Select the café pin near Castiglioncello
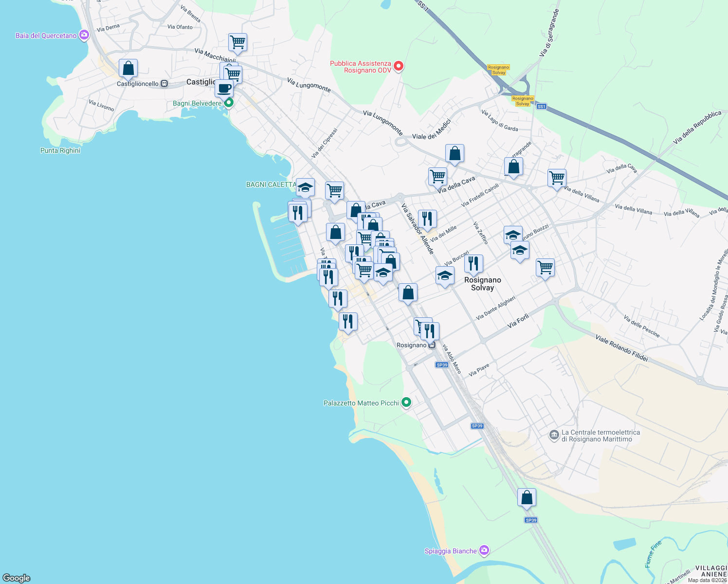Screen dimensions: 728x584 (224, 89)
